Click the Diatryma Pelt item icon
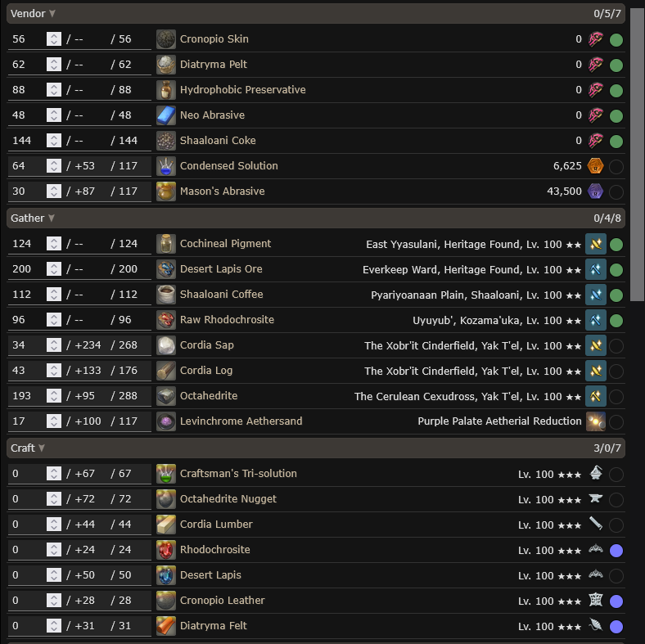This screenshot has height=644, width=645. (166, 65)
